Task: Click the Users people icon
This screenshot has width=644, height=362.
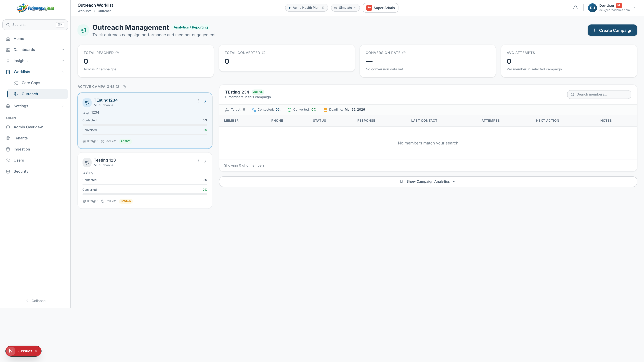Action: click(8, 160)
